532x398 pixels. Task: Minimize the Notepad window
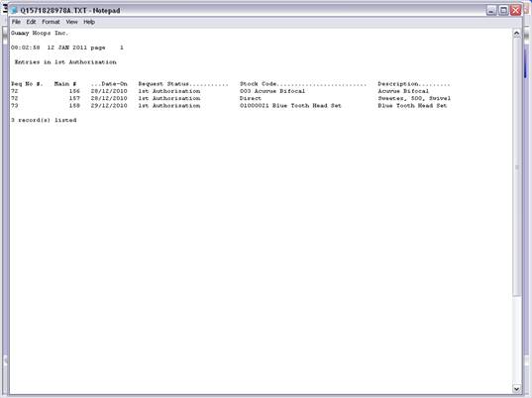491,11
